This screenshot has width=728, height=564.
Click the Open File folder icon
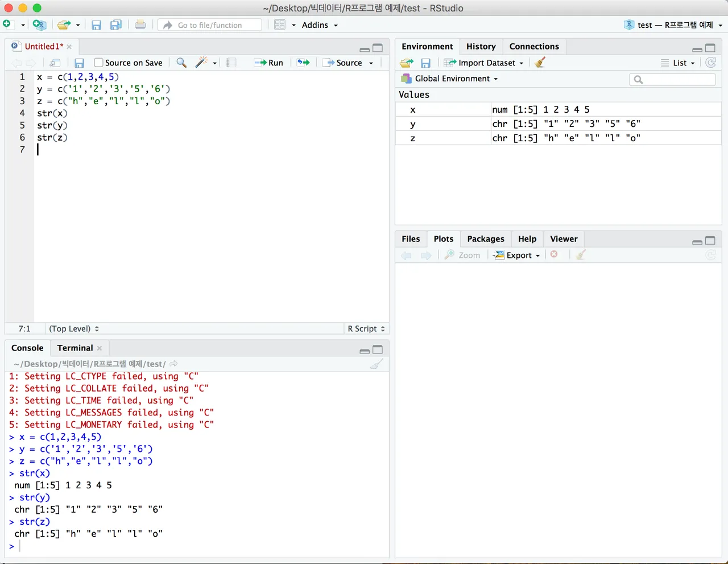(64, 24)
